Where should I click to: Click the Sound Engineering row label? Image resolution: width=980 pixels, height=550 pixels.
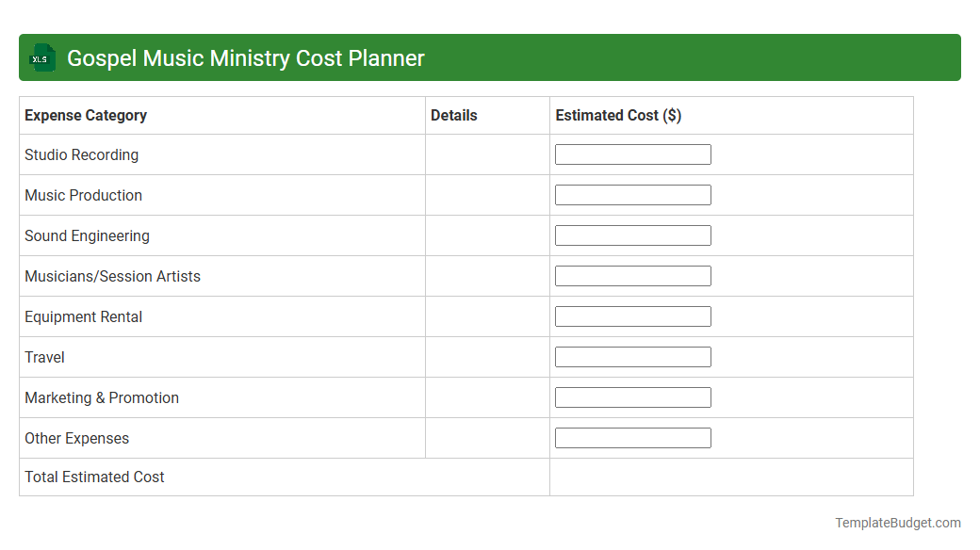(87, 235)
